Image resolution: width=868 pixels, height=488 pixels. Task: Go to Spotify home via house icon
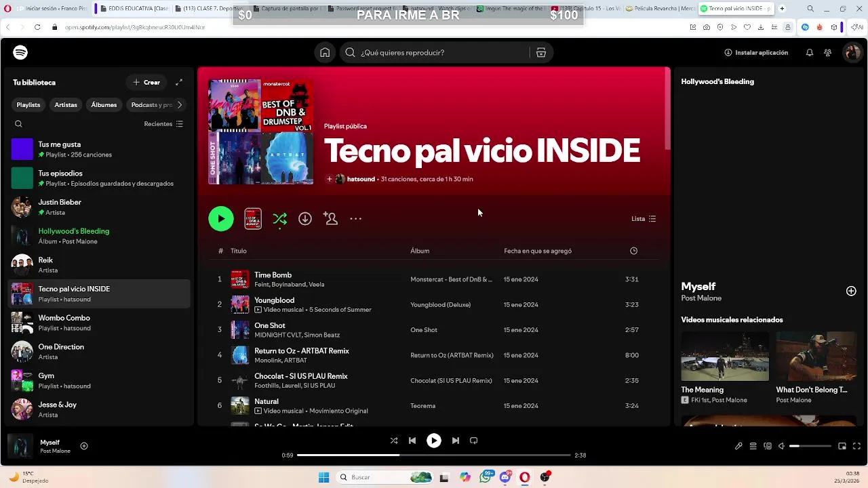[325, 52]
